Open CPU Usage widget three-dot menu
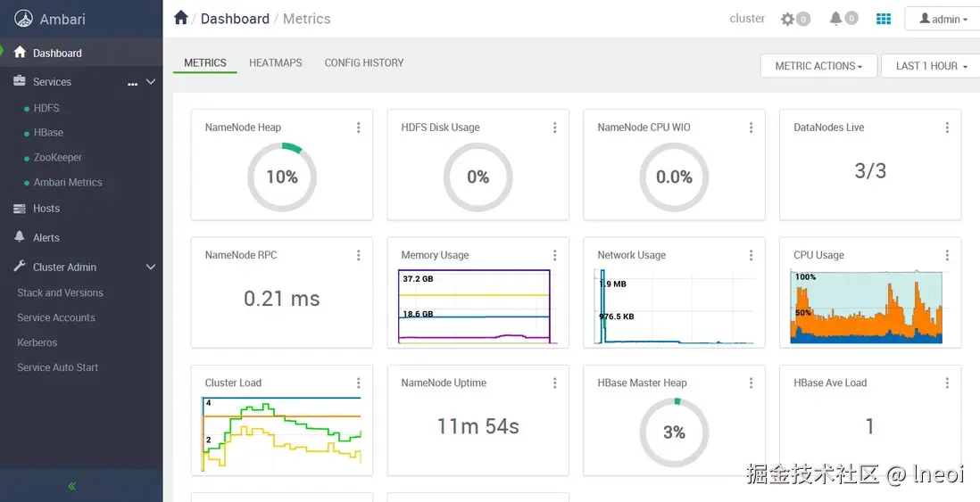 tap(947, 255)
